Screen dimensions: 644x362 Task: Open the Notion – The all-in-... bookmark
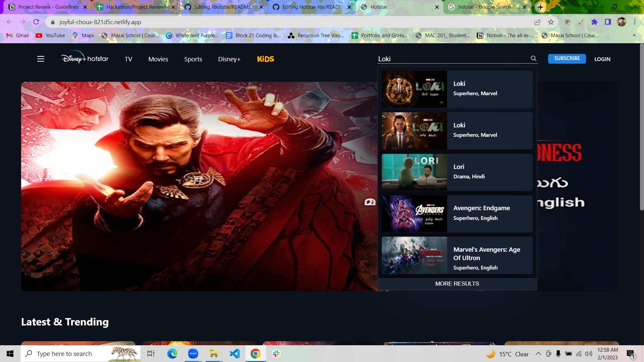(x=505, y=35)
